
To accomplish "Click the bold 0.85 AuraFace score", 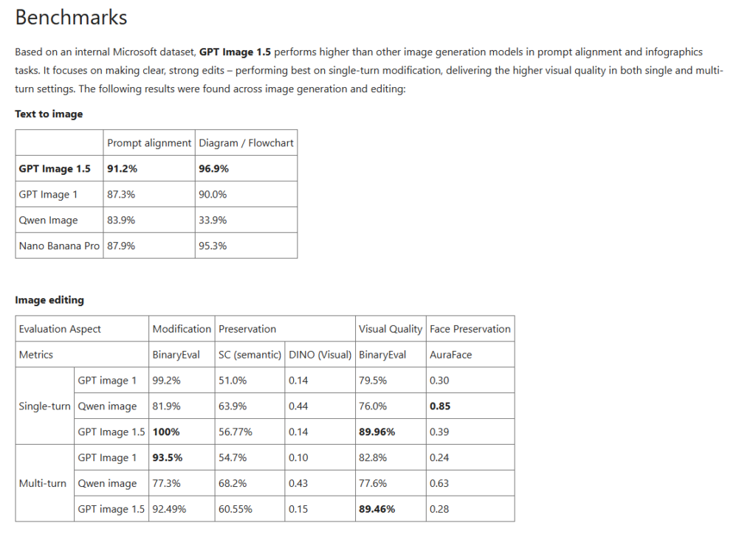I will [x=440, y=406].
